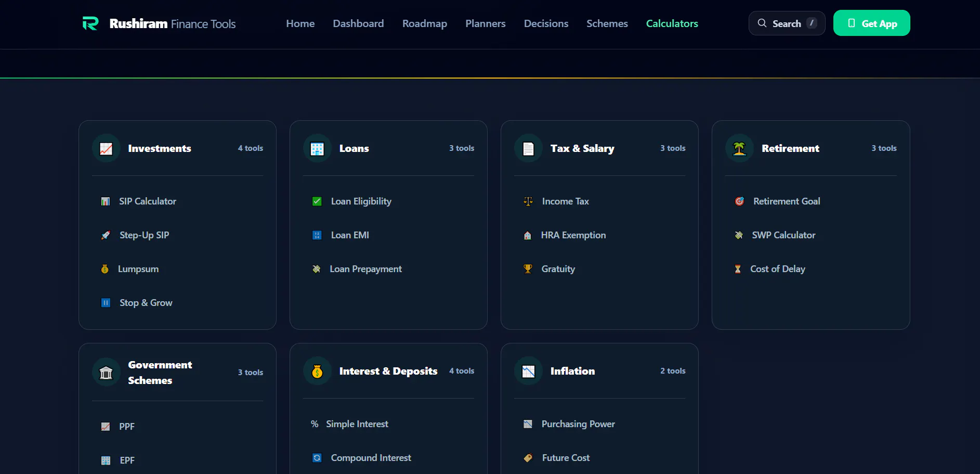This screenshot has height=474, width=980.
Task: Open the Loan EMI link
Action: click(x=350, y=235)
